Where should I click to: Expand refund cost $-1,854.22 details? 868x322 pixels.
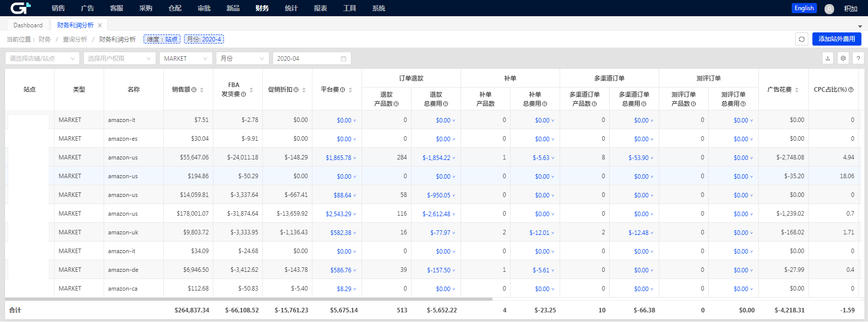pos(439,158)
